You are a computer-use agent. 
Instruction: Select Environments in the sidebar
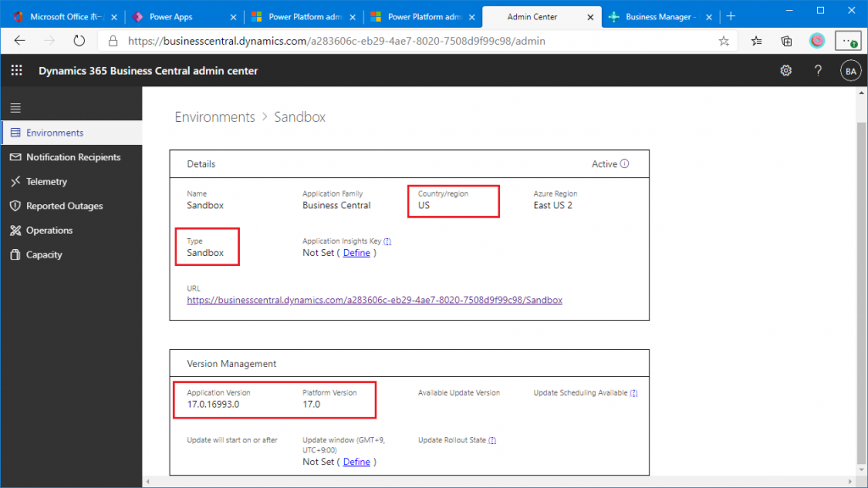71,133
